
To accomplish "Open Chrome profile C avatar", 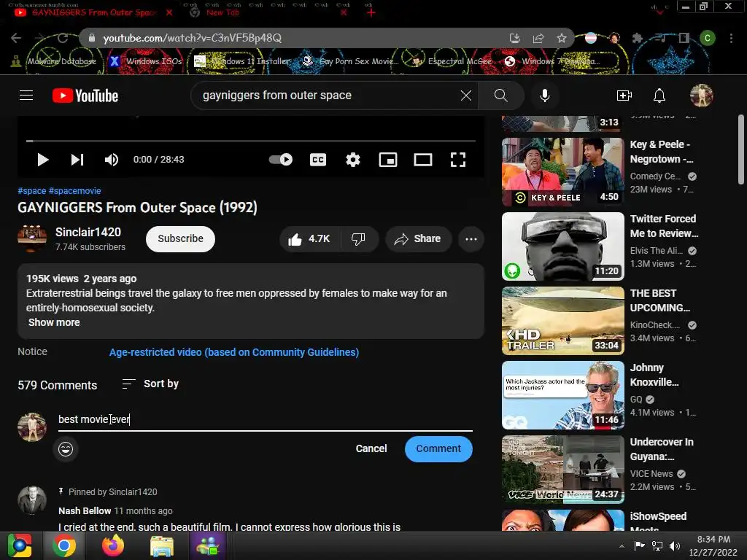I will point(708,38).
